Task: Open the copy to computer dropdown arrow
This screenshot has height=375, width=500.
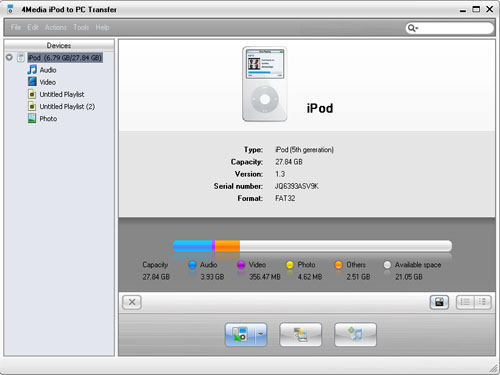Action: point(261,334)
